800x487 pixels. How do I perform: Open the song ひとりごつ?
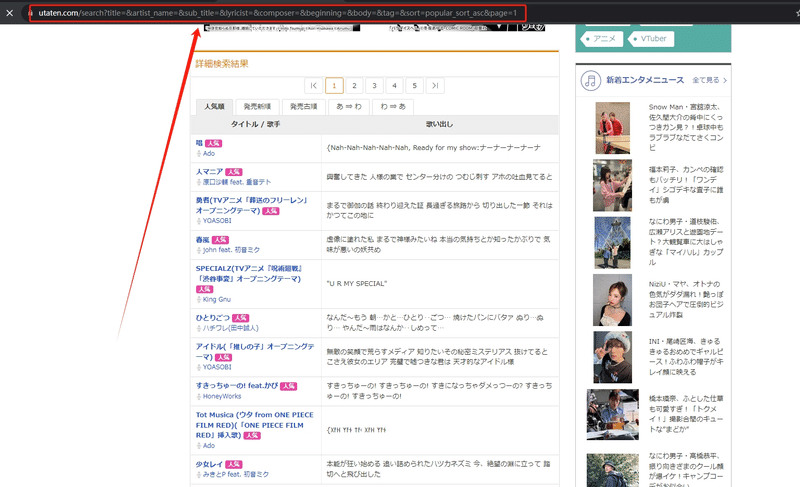pos(213,317)
